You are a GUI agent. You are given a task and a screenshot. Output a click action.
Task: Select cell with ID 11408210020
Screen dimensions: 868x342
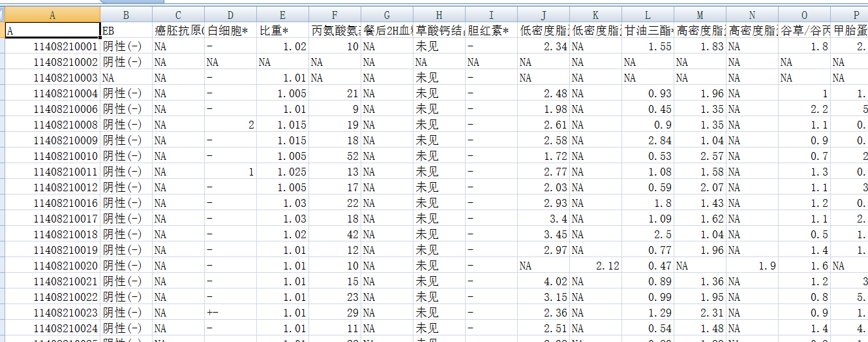click(52, 266)
